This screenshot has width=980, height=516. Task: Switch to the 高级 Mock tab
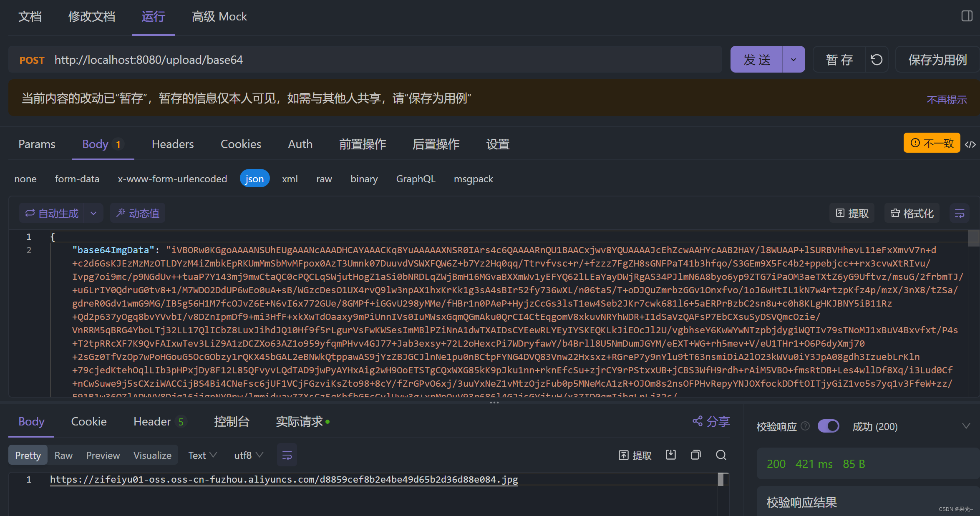(219, 17)
